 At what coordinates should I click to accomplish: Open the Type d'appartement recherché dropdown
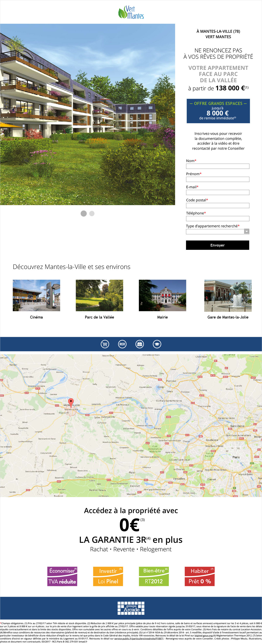(217, 231)
